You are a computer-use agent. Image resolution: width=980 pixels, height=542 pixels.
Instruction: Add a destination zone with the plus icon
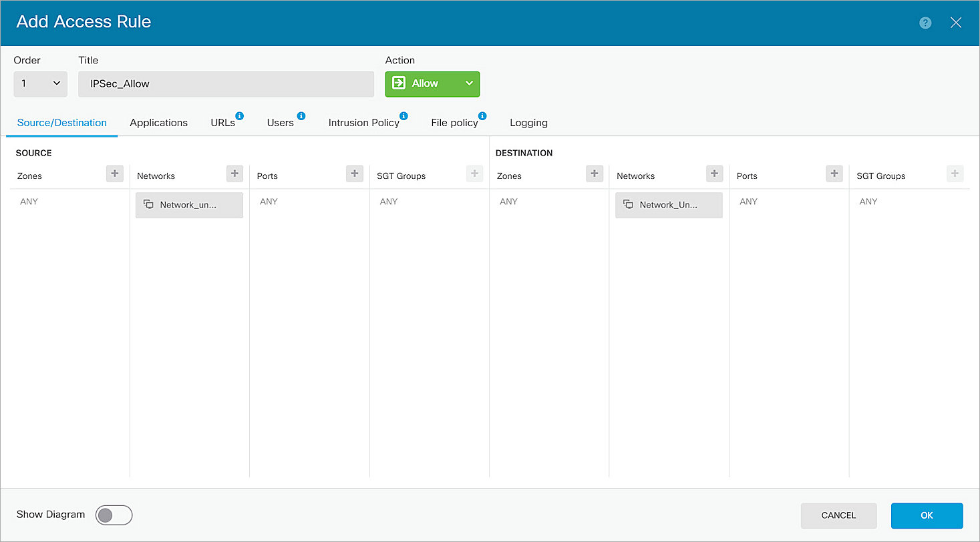(594, 174)
